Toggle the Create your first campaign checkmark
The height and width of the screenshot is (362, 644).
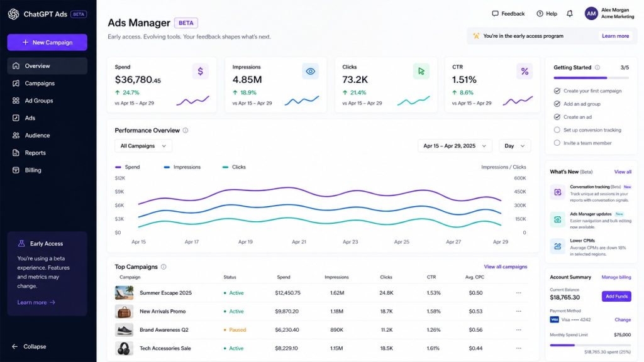(557, 90)
